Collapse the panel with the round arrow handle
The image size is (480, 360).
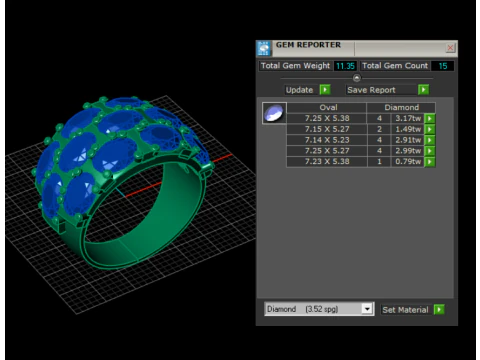(357, 78)
